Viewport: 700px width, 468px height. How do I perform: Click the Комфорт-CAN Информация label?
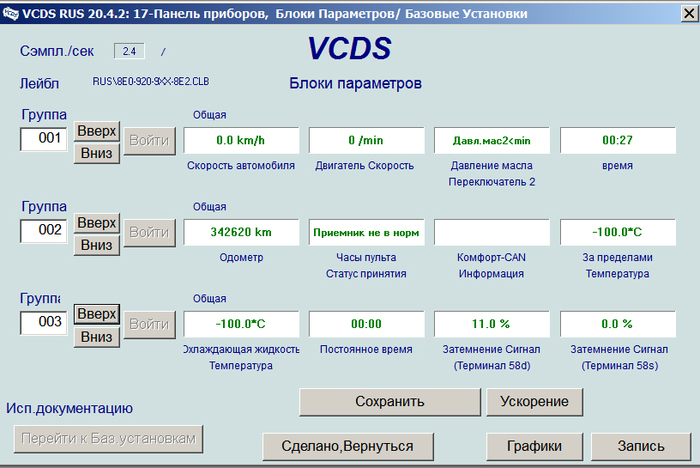pyautogui.click(x=491, y=266)
